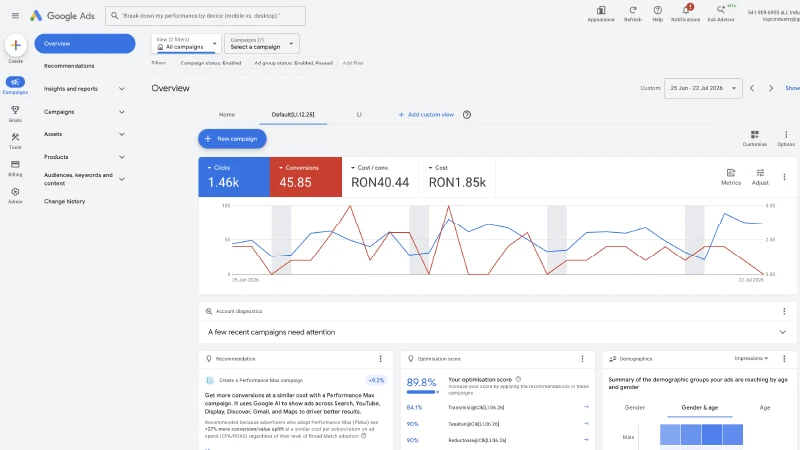
Task: Expand the campaigns need attention panel
Action: (x=782, y=332)
